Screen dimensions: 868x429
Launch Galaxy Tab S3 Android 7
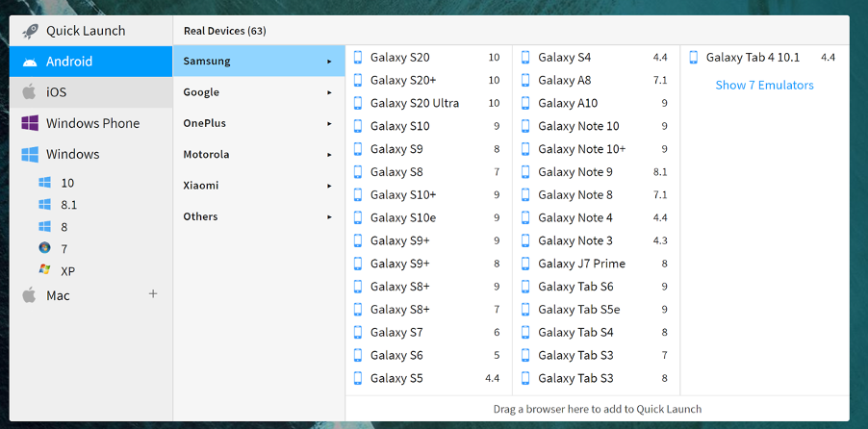tap(595, 355)
